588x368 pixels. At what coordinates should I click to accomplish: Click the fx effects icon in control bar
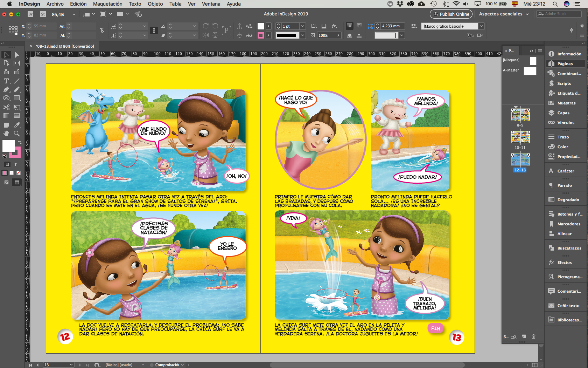click(334, 26)
